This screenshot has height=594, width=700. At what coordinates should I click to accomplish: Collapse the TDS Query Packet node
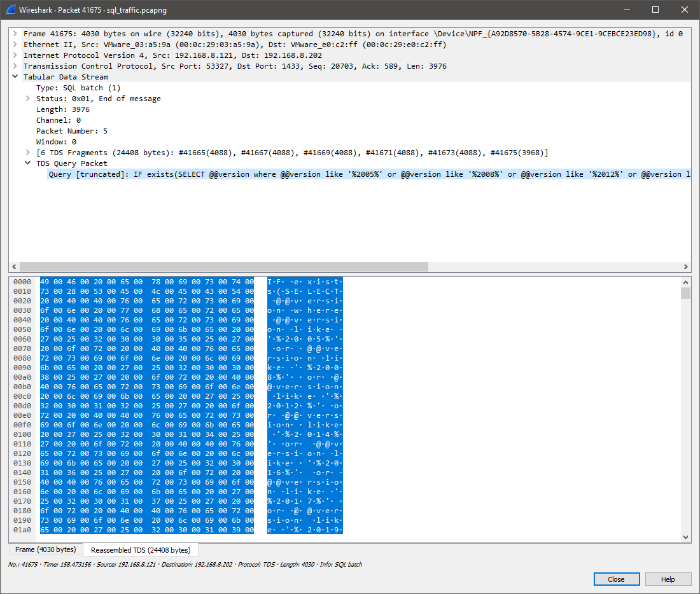click(x=27, y=163)
